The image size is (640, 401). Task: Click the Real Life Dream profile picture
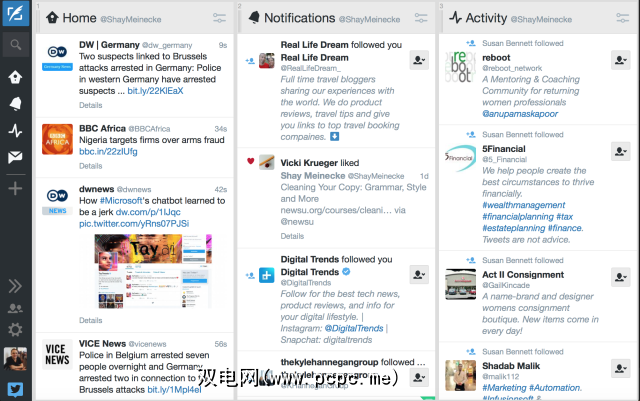pyautogui.click(x=267, y=60)
